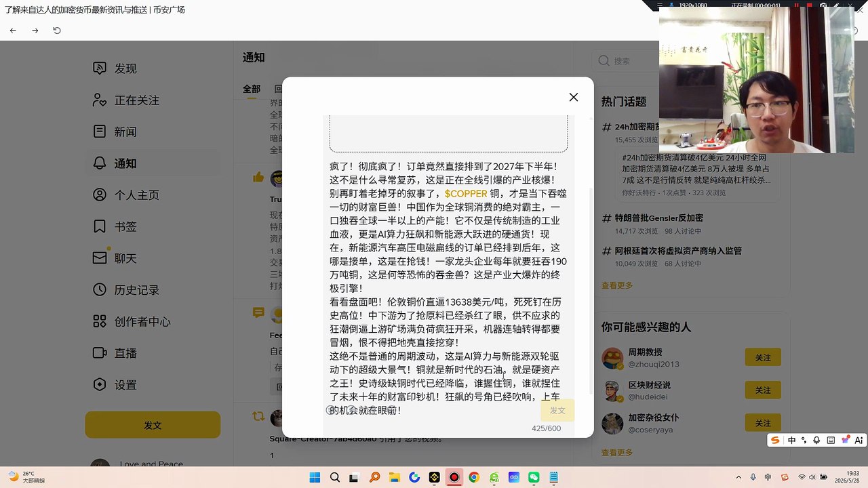Screen dimensions: 868x488
Task: Click 查看更多 under 热门话题
Action: pos(617,286)
